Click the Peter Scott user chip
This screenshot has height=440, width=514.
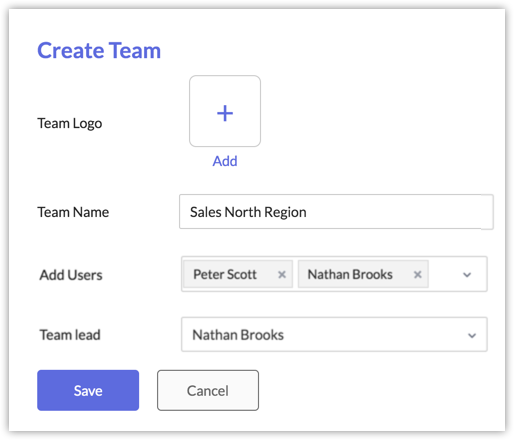pos(238,274)
